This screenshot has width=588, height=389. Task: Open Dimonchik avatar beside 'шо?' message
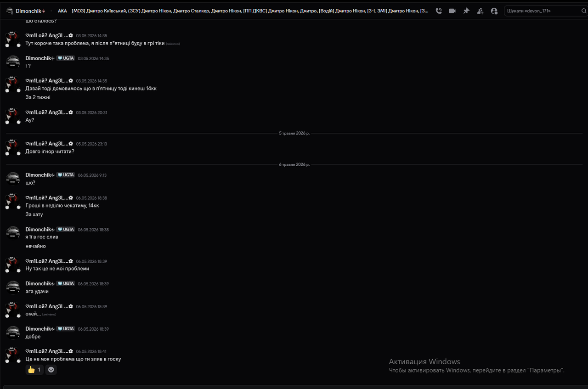tap(13, 179)
